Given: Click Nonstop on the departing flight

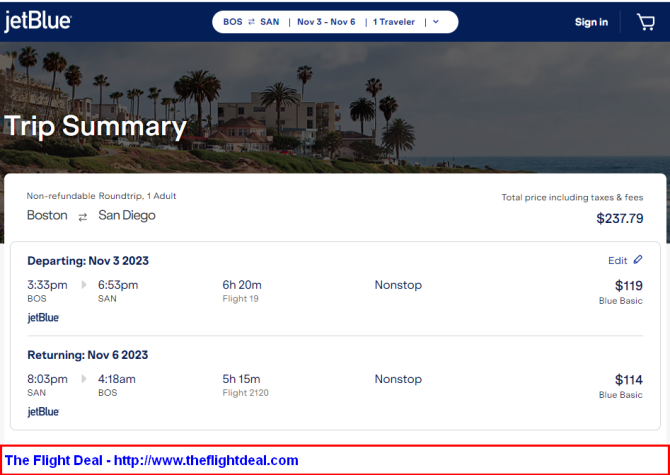Looking at the screenshot, I should point(398,285).
